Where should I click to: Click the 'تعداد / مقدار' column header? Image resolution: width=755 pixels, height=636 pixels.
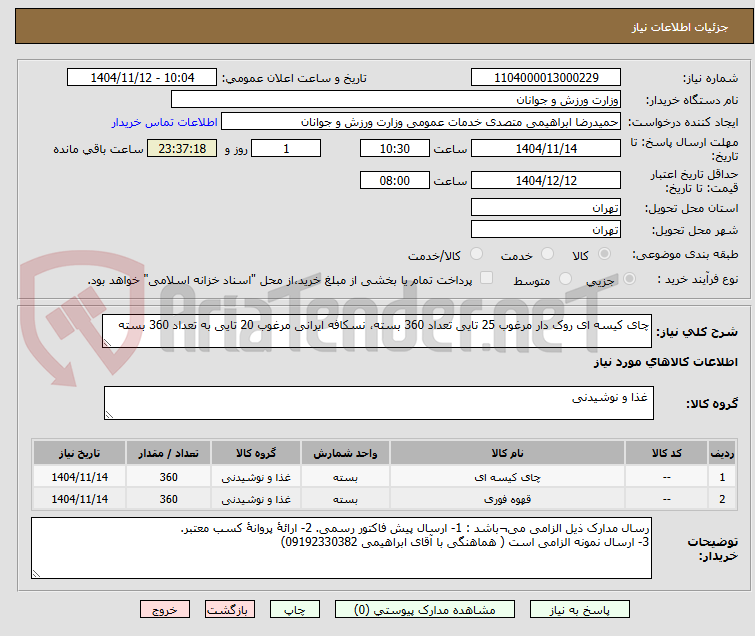pos(169,453)
